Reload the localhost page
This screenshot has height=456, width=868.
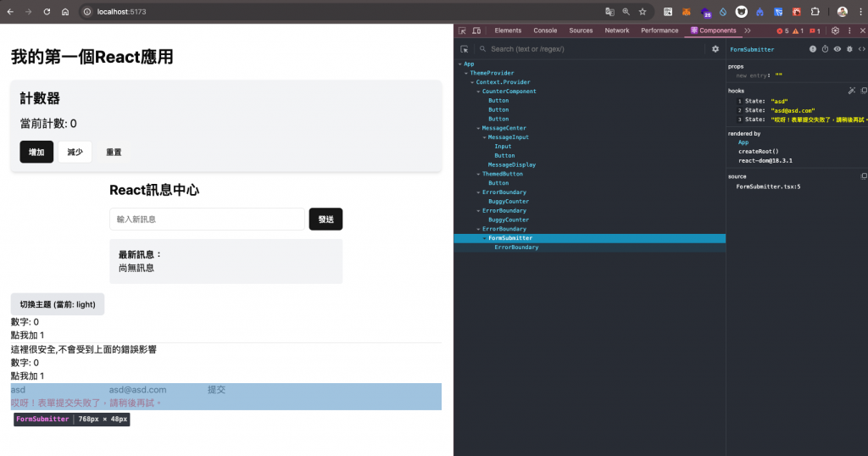47,12
